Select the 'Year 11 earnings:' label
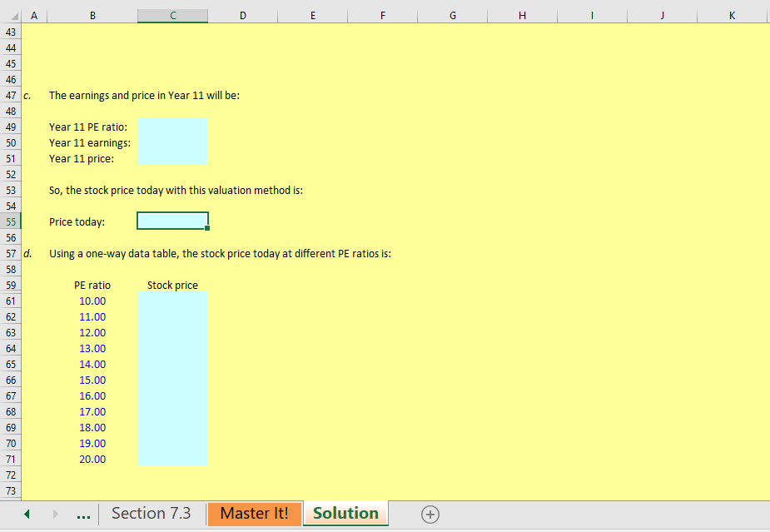This screenshot has width=770, height=532. (x=90, y=143)
